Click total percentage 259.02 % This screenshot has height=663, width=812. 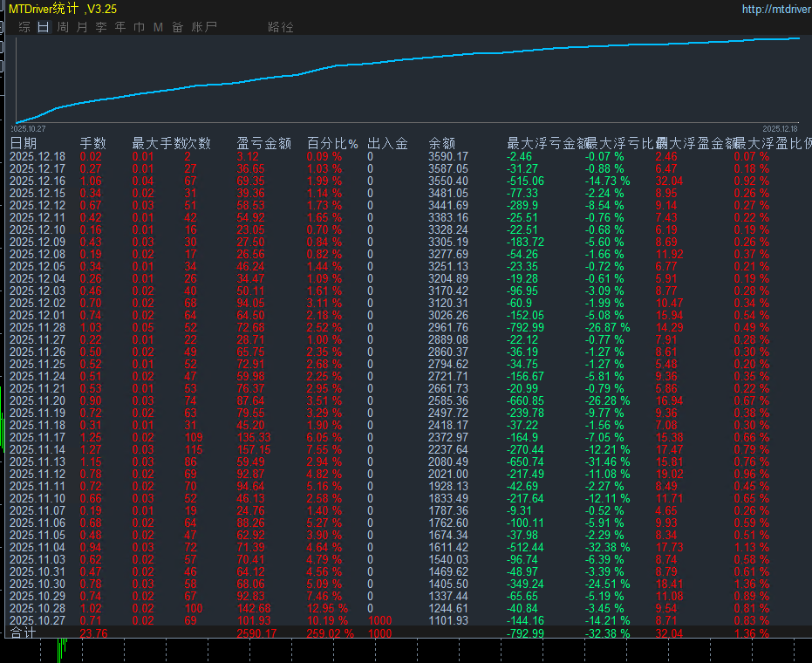(x=331, y=633)
